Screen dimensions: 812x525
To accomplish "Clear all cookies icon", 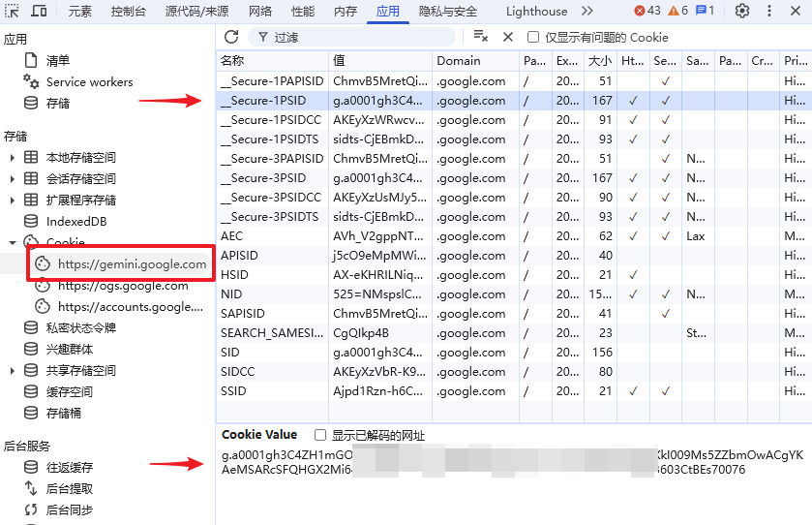I will (481, 36).
